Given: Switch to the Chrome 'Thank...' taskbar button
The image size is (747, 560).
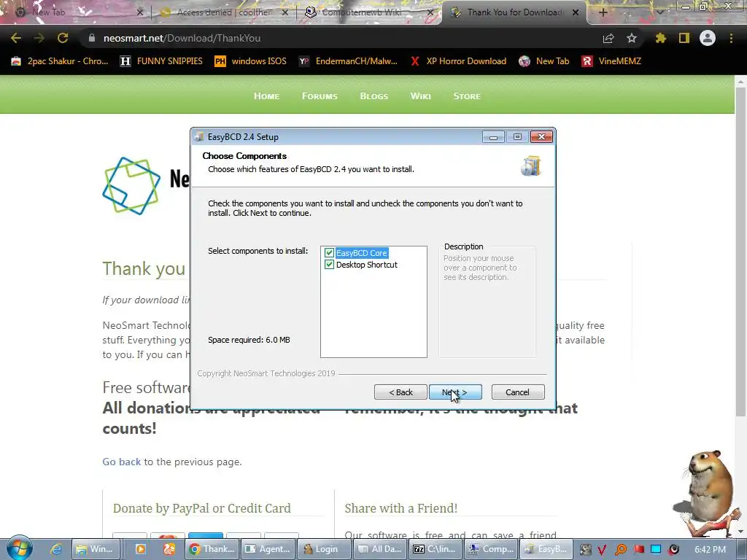Looking at the screenshot, I should pyautogui.click(x=212, y=549).
